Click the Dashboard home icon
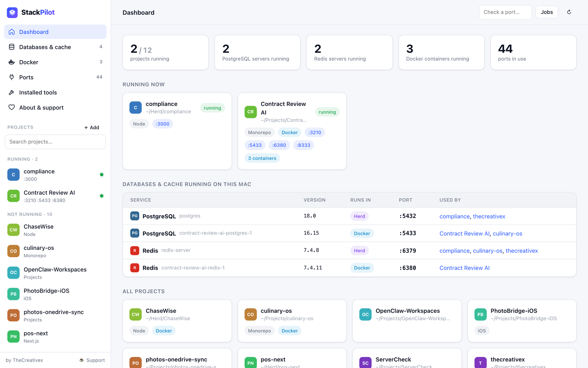This screenshot has width=588, height=368. pyautogui.click(x=12, y=32)
